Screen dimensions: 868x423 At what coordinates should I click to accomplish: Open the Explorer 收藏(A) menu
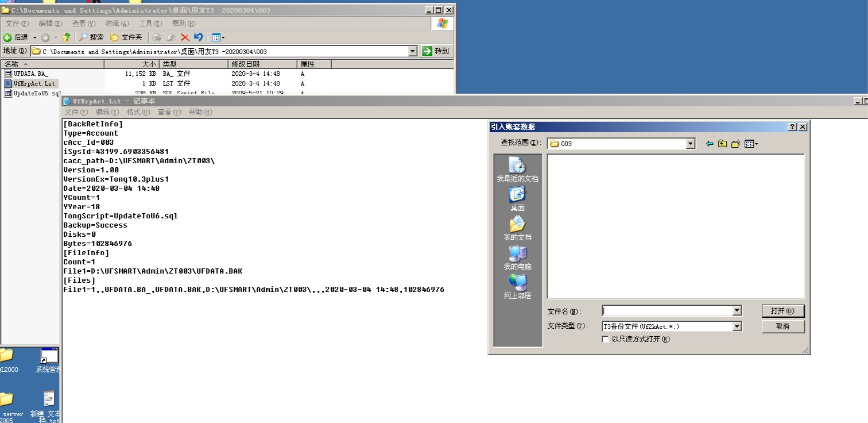coord(117,24)
